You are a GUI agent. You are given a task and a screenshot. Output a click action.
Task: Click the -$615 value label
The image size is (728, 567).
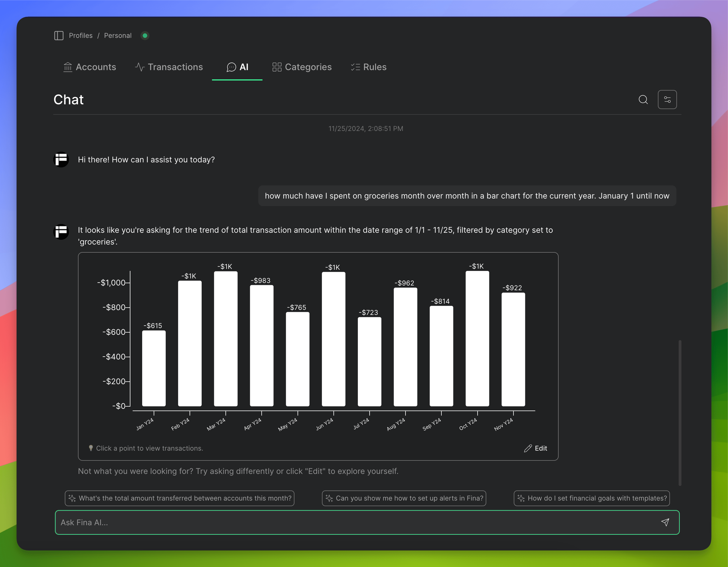tap(153, 326)
